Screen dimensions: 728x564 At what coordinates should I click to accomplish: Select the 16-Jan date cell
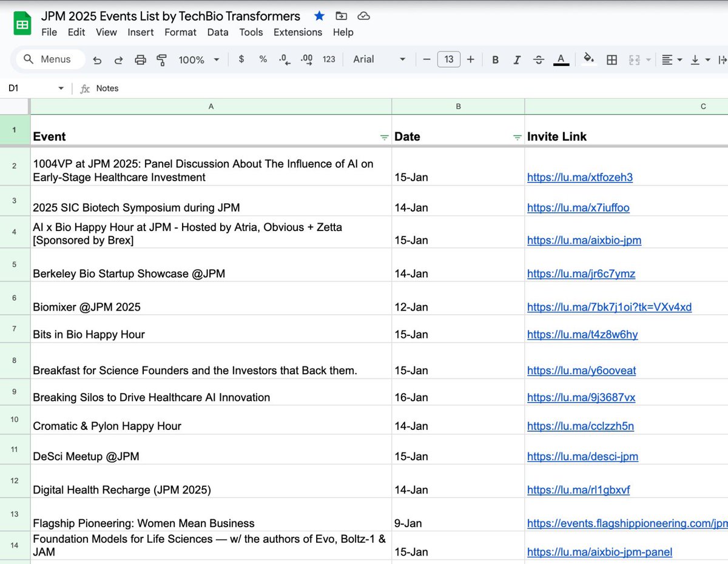click(458, 392)
